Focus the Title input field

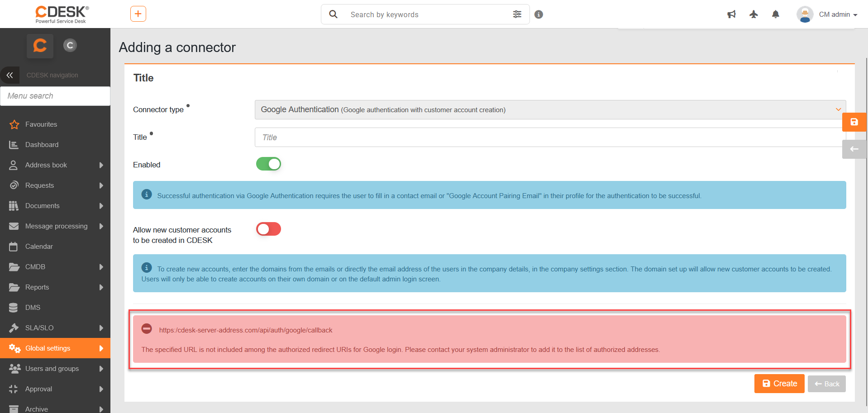550,137
